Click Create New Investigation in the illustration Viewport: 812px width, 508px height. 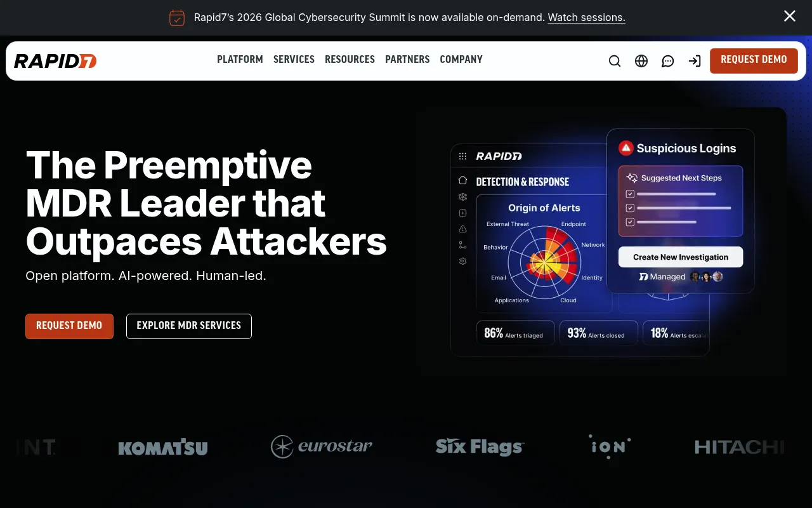(x=681, y=257)
